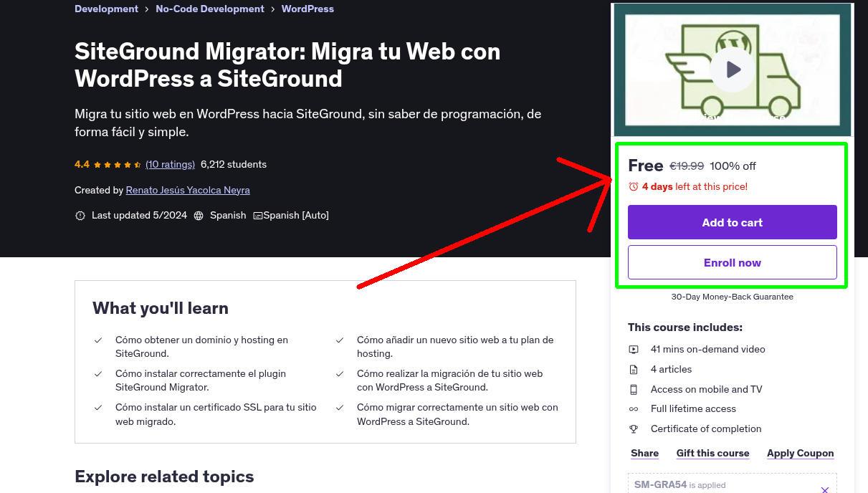Go to the WordPress breadcrumb category

307,9
